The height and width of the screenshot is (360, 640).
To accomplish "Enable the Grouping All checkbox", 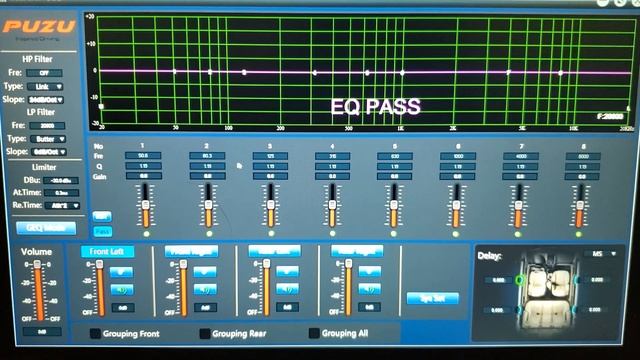I will click(x=314, y=333).
